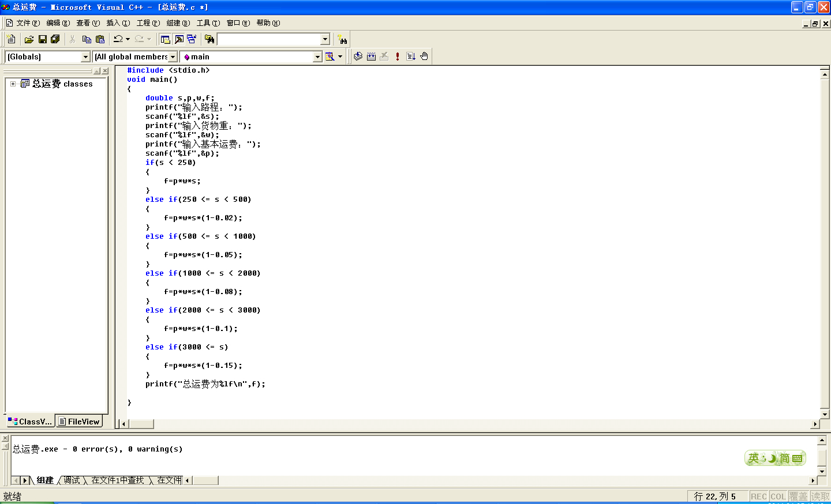Screen dimensions: 831x504
Task: Click the Build icon in build toolbar
Action: (371, 57)
